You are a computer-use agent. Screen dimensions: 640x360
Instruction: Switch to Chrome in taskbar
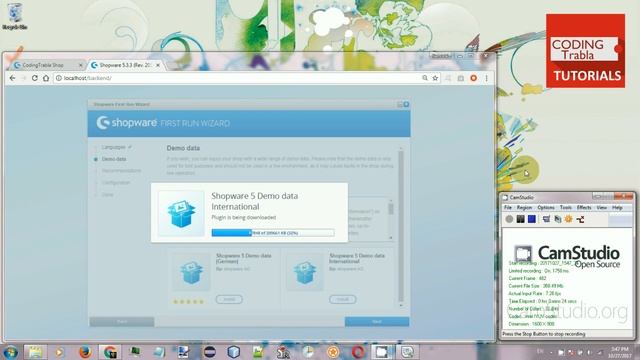[109, 352]
